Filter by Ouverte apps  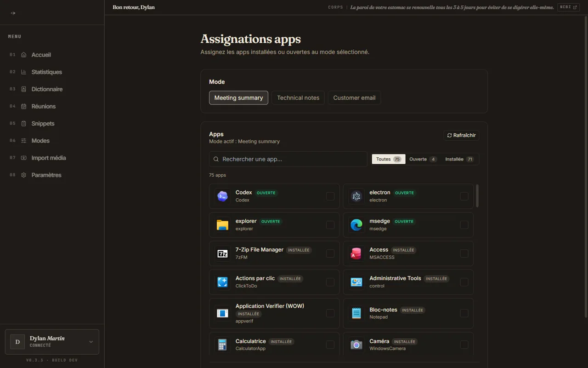(x=423, y=159)
